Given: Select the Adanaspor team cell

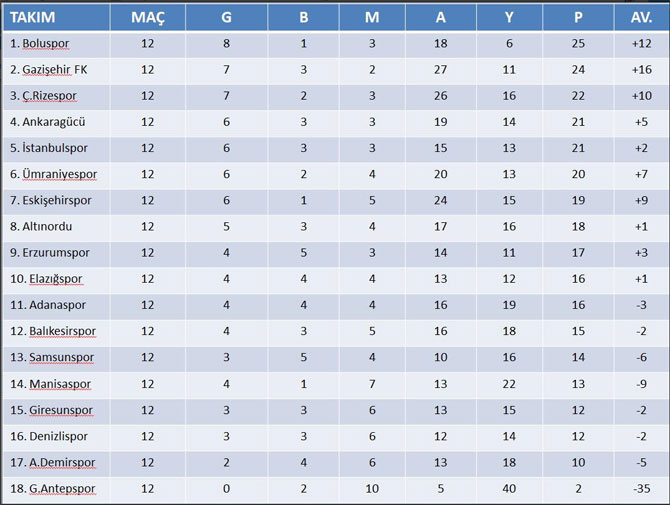Looking at the screenshot, I should click(x=56, y=305).
